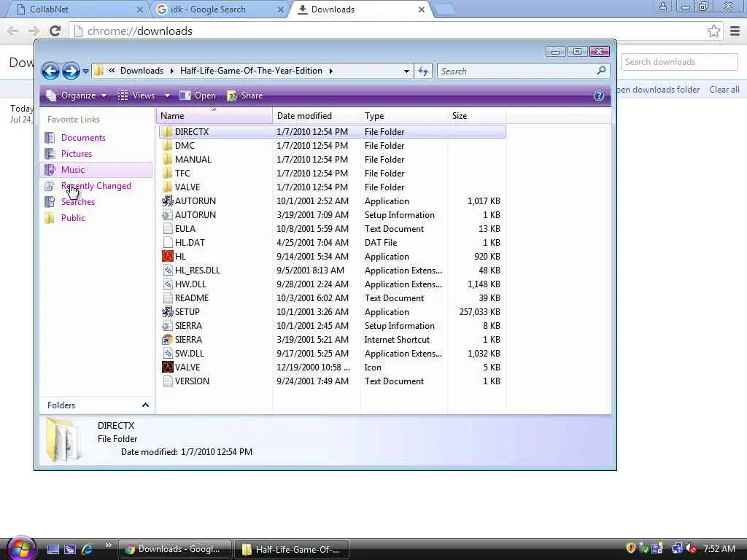
Task: Select the TFC folder icon
Action: 167,174
